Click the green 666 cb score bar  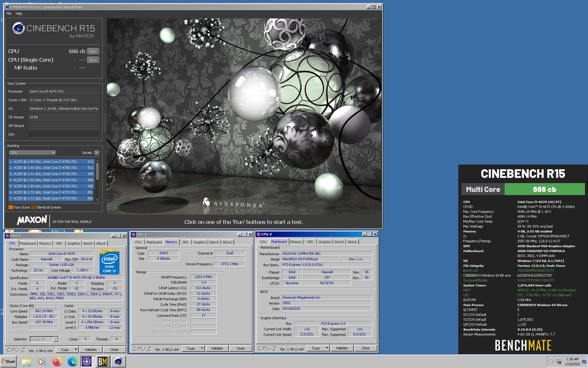(545, 189)
